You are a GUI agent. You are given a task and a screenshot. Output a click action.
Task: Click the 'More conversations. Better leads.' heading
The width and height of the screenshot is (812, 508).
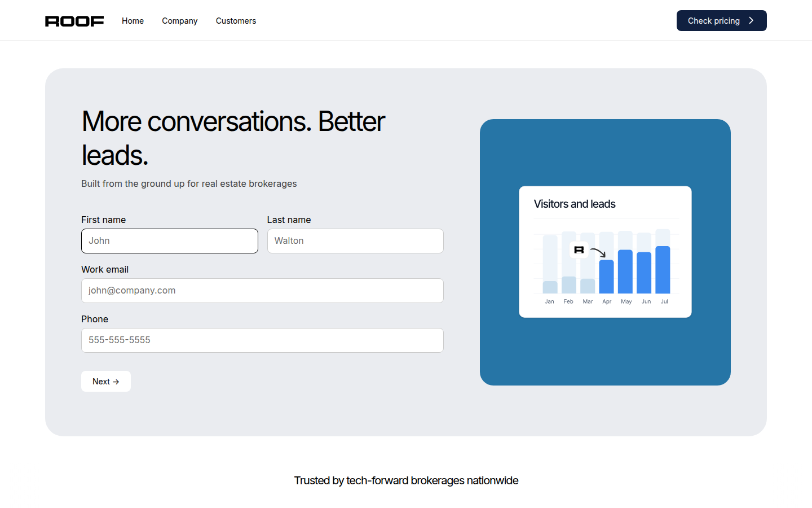(x=233, y=138)
